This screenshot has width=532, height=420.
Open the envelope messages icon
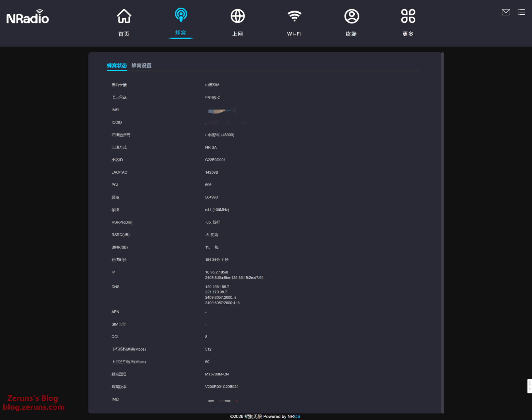[x=506, y=12]
